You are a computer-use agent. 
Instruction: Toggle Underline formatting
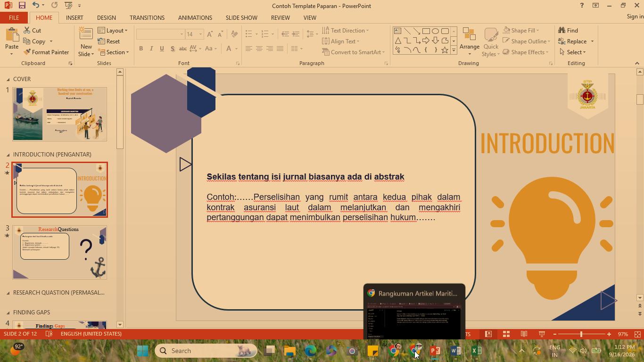pos(162,49)
